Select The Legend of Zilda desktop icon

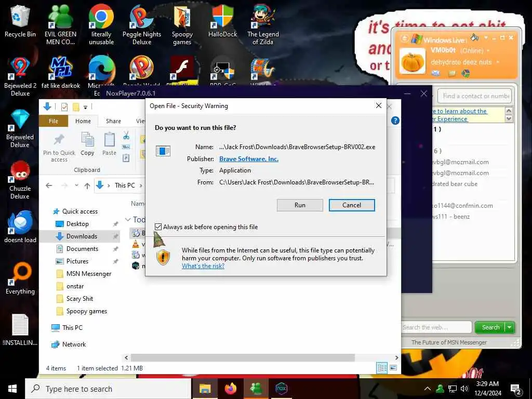coord(263,24)
